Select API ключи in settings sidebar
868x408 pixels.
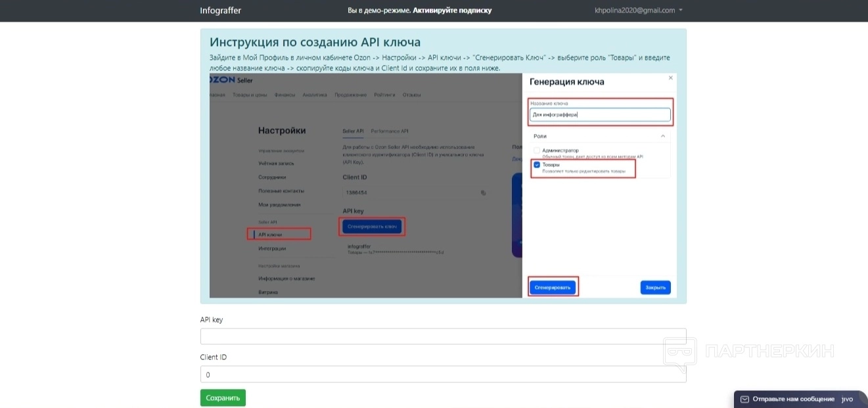pos(270,235)
